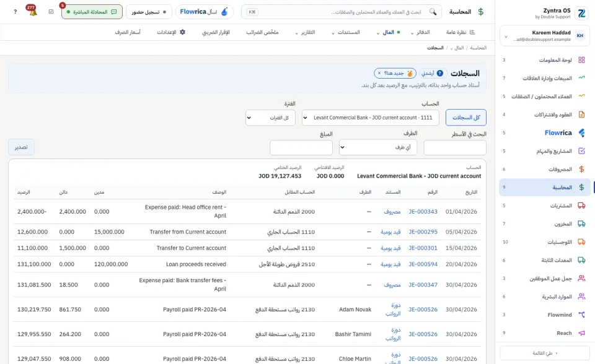Viewport: 595px width, 364px height.
Task: Switch to ملخّص الضرائب tax summary tab
Action: pos(262,32)
